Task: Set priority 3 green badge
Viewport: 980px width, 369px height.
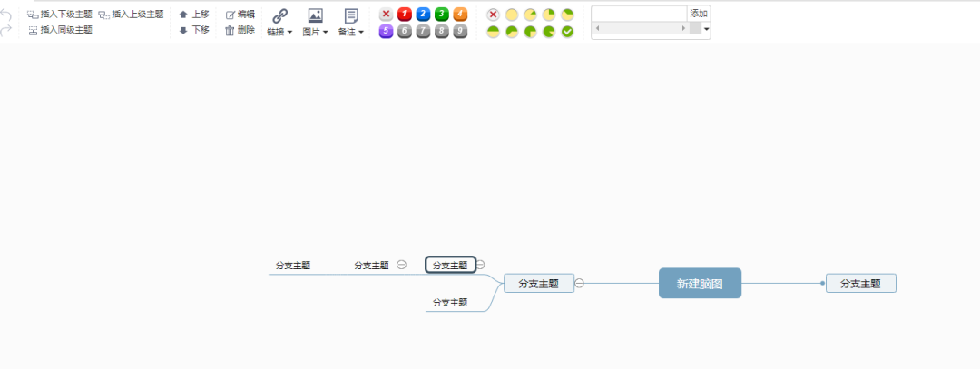Action: coord(441,14)
